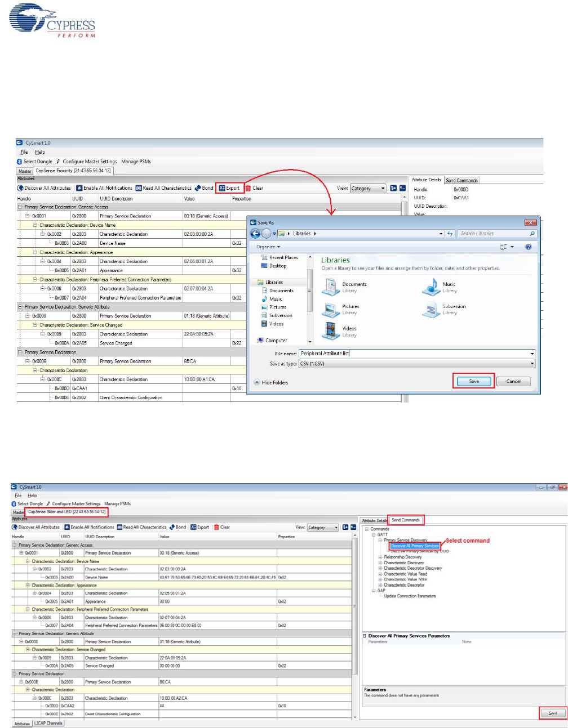Click change-view icon in the Save As dialog
This screenshot has height=728, width=568.
(504, 247)
